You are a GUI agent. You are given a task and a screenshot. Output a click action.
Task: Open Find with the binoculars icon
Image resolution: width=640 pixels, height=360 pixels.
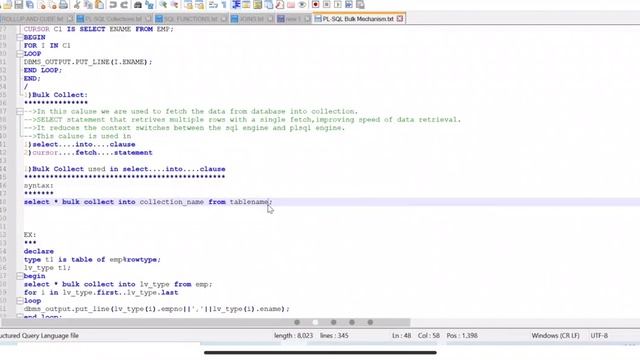(138, 5)
